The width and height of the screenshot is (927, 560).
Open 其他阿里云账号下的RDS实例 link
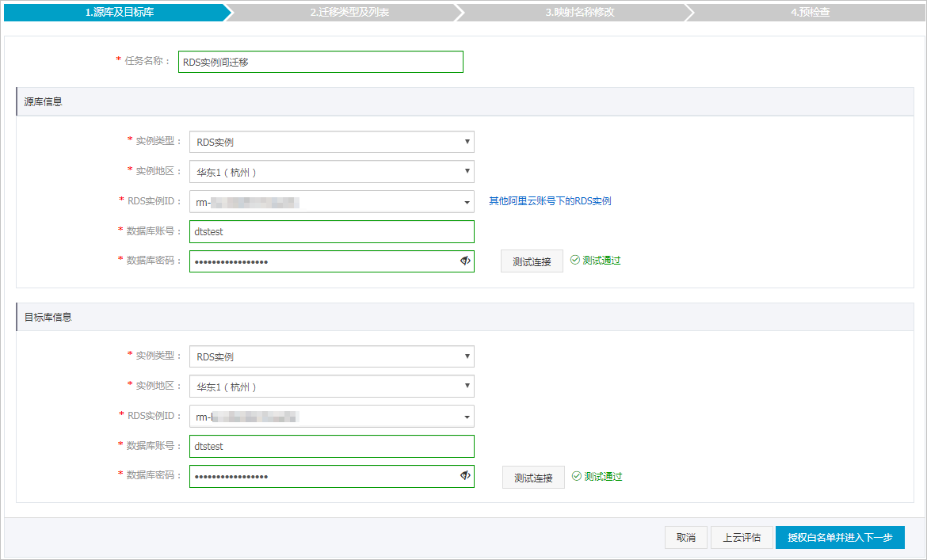click(550, 201)
